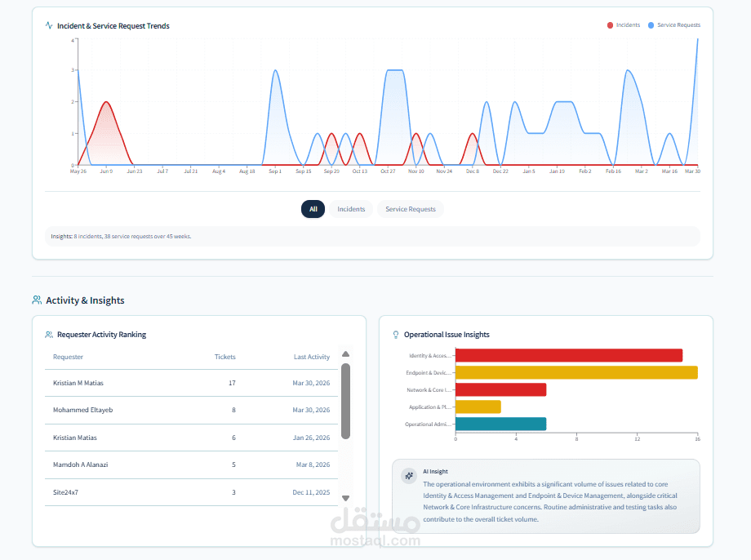Select the Mohammed Eltayeb row
The image size is (751, 560).
[x=191, y=410]
